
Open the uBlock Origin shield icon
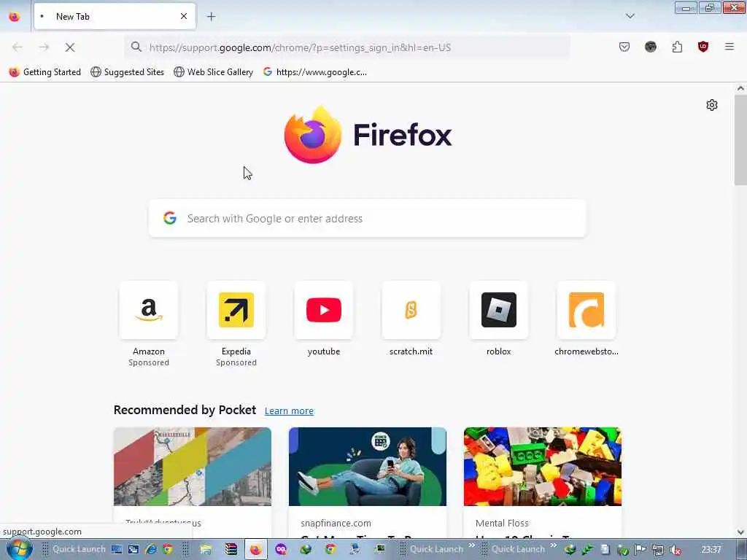(703, 47)
